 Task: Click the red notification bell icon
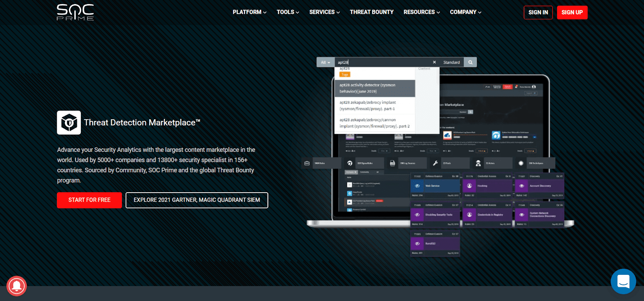(x=17, y=286)
